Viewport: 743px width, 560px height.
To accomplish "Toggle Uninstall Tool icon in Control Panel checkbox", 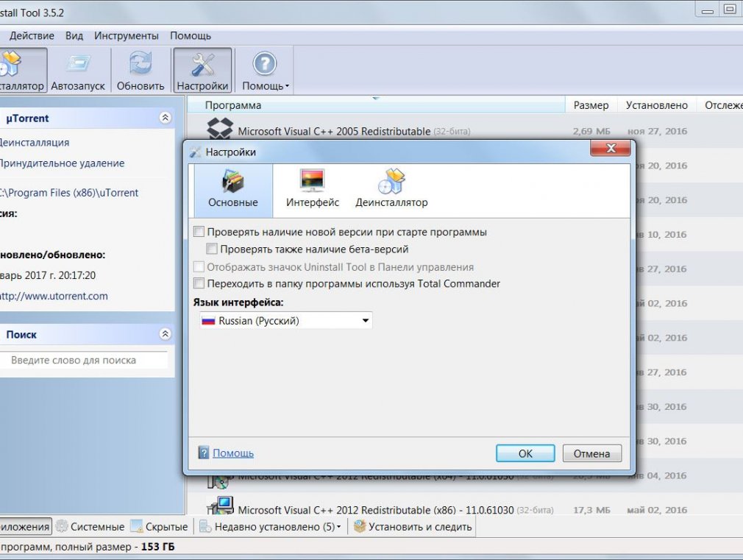I will click(x=199, y=266).
